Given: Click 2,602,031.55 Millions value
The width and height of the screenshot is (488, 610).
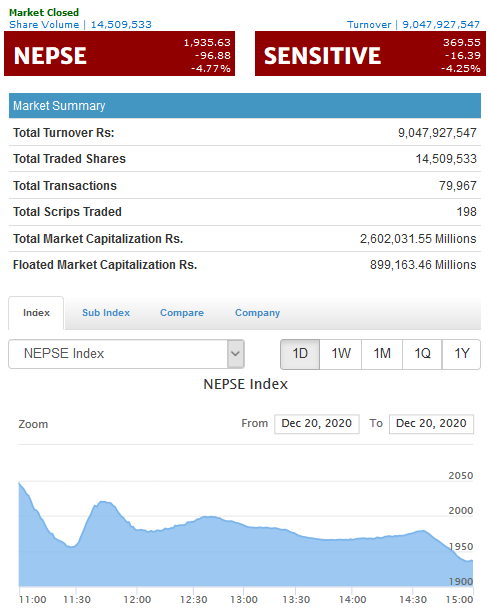Looking at the screenshot, I should point(418,238).
